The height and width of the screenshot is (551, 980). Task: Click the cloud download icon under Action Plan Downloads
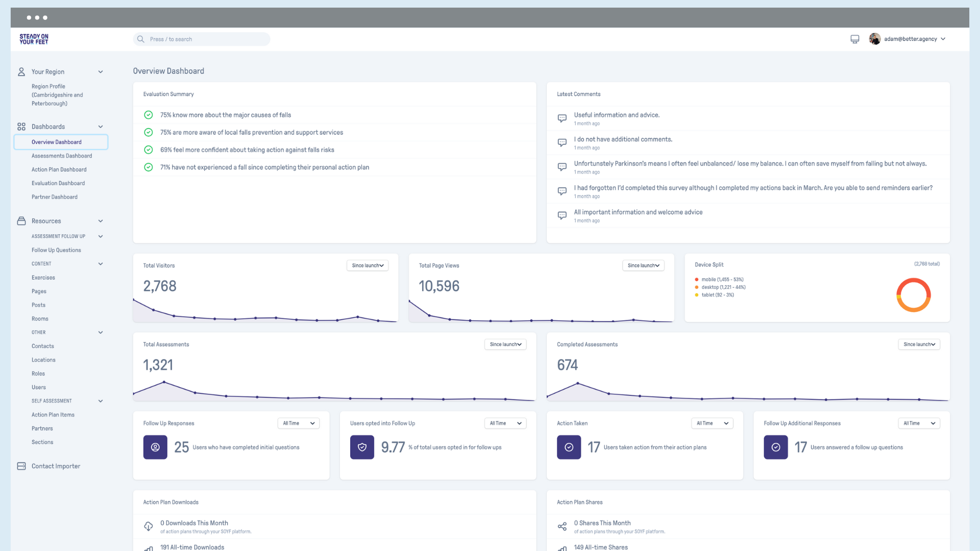point(149,527)
